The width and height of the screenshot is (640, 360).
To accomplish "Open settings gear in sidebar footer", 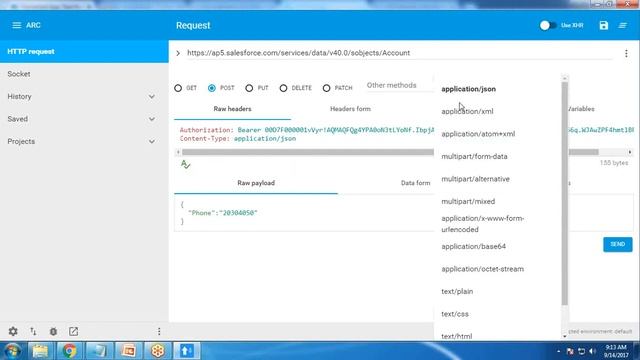I will click(x=13, y=331).
